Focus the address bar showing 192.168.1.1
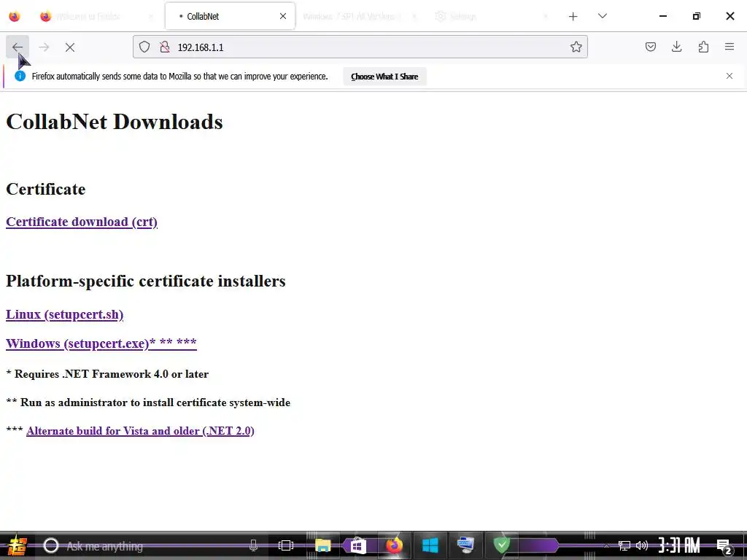Image resolution: width=747 pixels, height=560 pixels. pyautogui.click(x=360, y=47)
